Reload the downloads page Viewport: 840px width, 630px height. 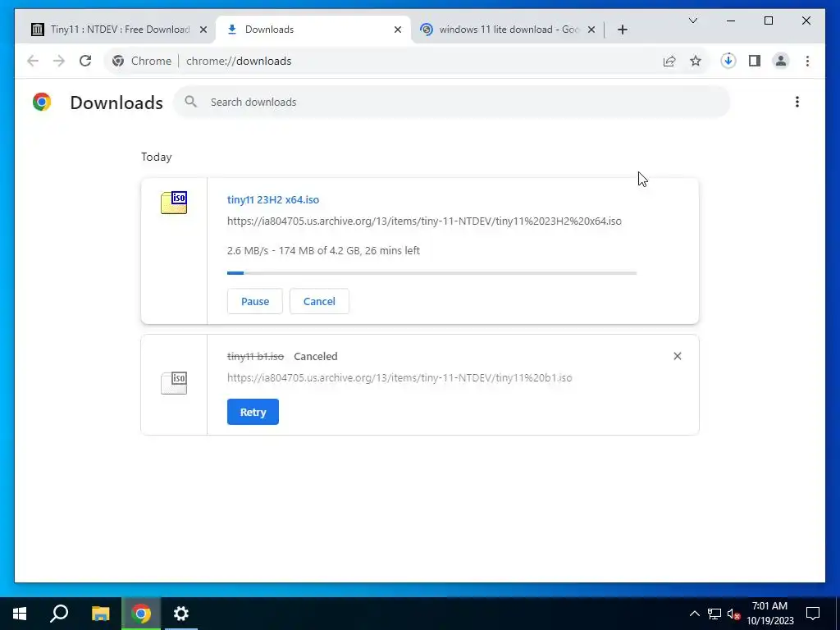click(85, 61)
